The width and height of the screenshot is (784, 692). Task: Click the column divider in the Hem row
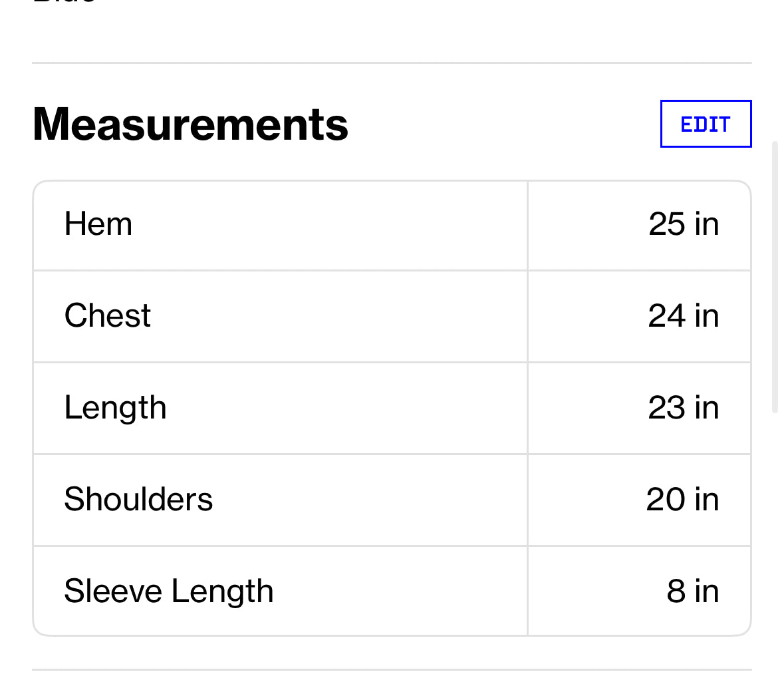pyautogui.click(x=527, y=225)
